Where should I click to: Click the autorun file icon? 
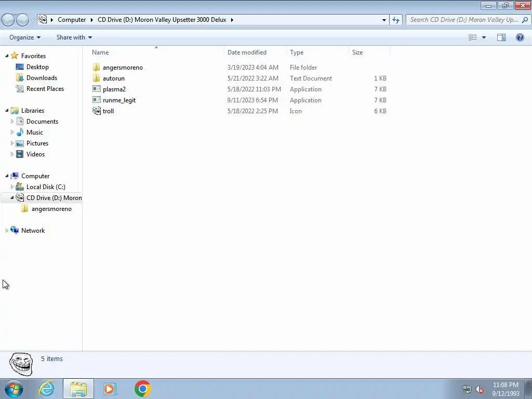coord(96,78)
